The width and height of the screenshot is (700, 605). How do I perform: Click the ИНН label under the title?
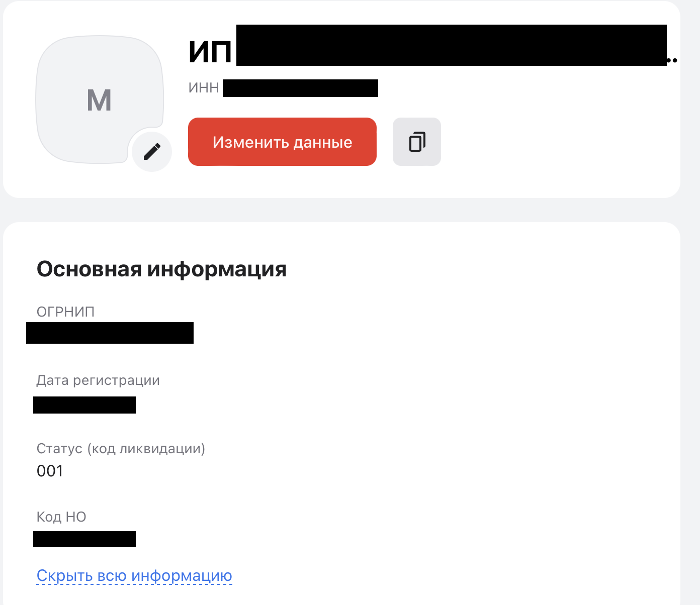click(x=204, y=88)
